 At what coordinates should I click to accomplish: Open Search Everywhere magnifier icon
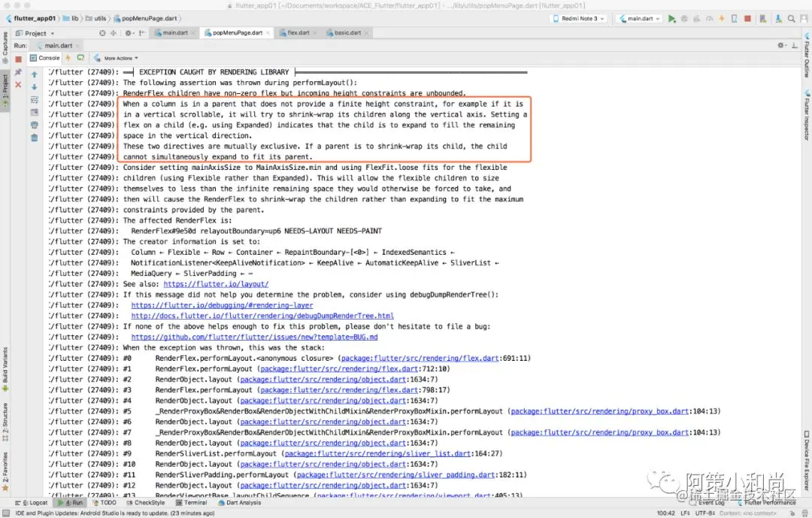point(791,19)
